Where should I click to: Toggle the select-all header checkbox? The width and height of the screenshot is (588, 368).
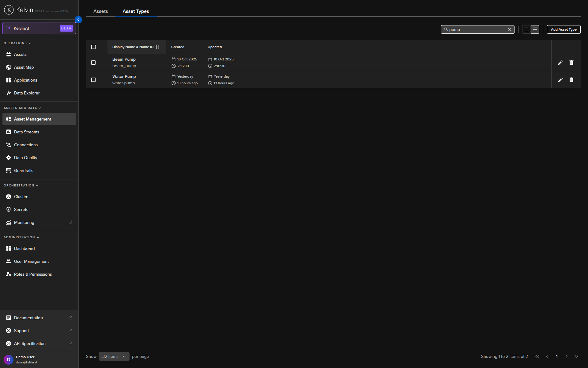pos(93,47)
